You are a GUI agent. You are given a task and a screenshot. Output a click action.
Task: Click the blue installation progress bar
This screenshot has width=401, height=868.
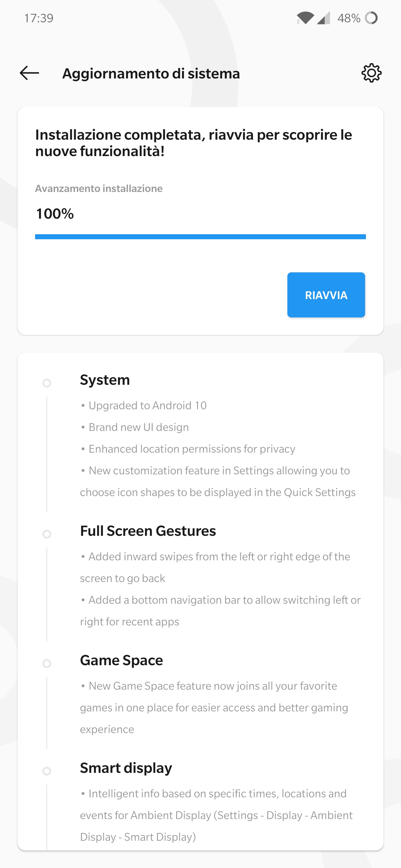[200, 236]
